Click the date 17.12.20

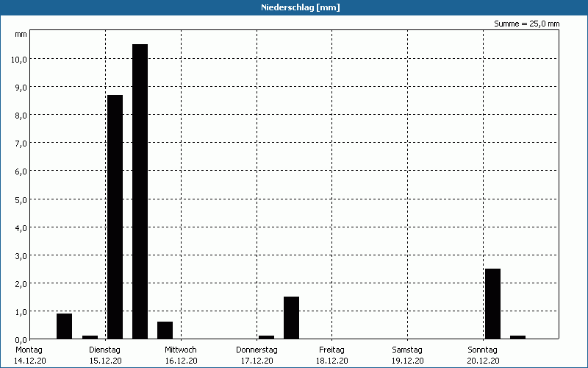coord(257,361)
